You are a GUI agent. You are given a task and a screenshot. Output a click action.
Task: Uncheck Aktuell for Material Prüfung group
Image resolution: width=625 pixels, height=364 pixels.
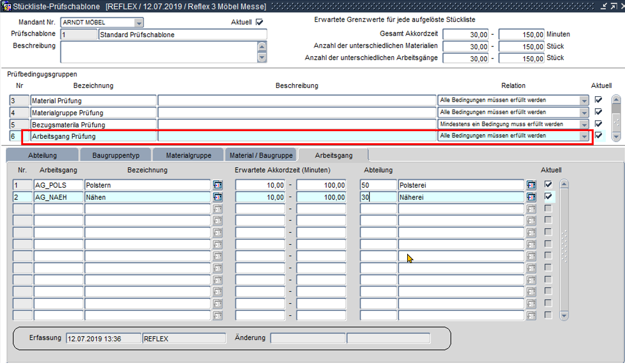598,100
